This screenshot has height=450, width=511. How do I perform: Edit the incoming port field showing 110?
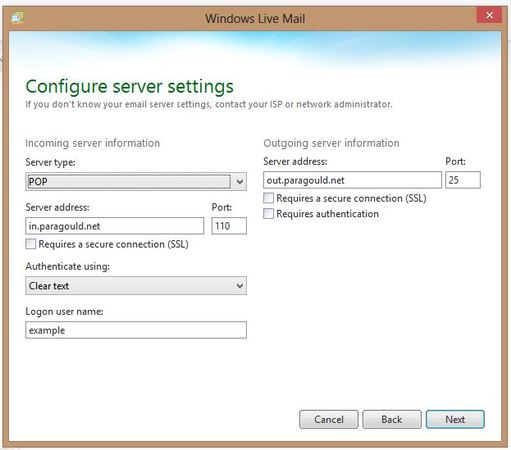tap(229, 226)
